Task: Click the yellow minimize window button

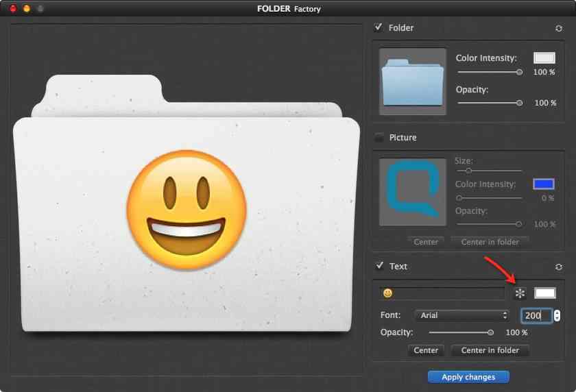Action: (x=27, y=8)
